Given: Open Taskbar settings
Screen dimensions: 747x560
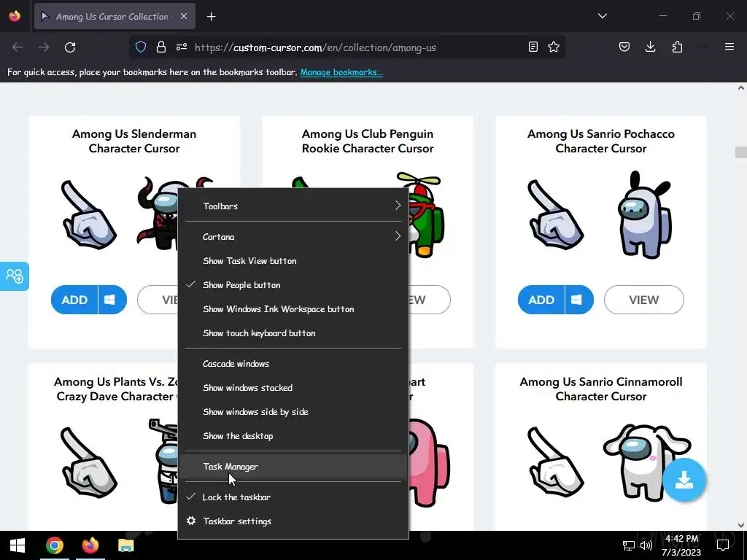Looking at the screenshot, I should pyautogui.click(x=293, y=521).
